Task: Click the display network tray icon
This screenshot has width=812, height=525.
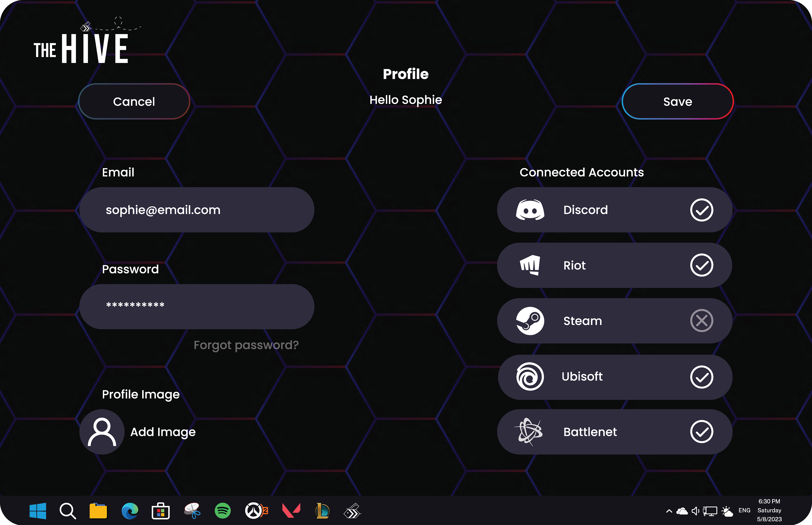Action: point(710,511)
